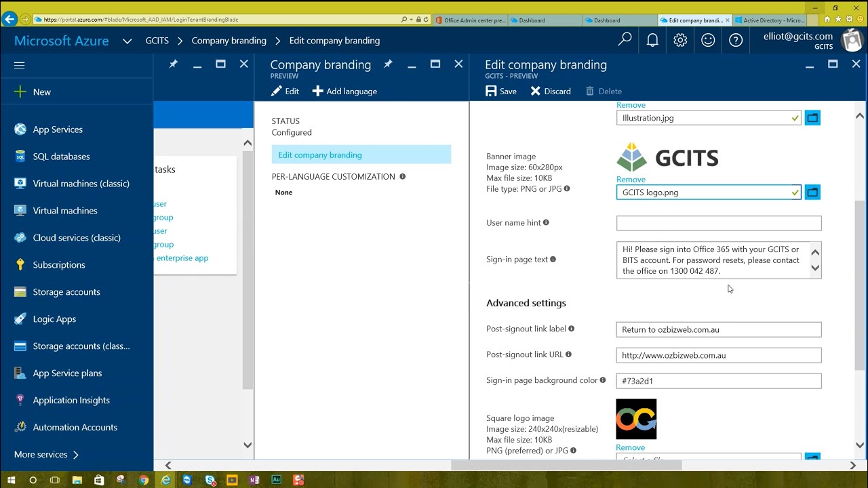The image size is (868, 488).
Task: Remove the Illustration.jpg image
Action: [x=631, y=105]
